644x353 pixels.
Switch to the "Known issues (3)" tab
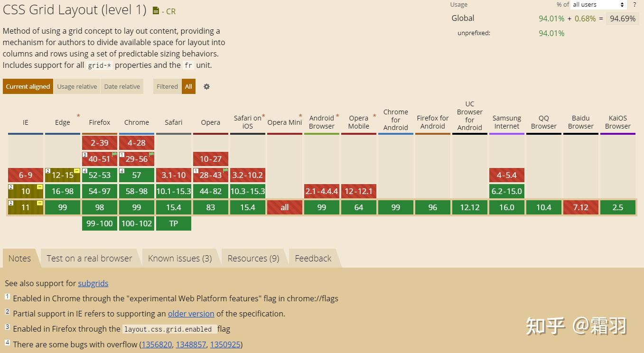(180, 258)
